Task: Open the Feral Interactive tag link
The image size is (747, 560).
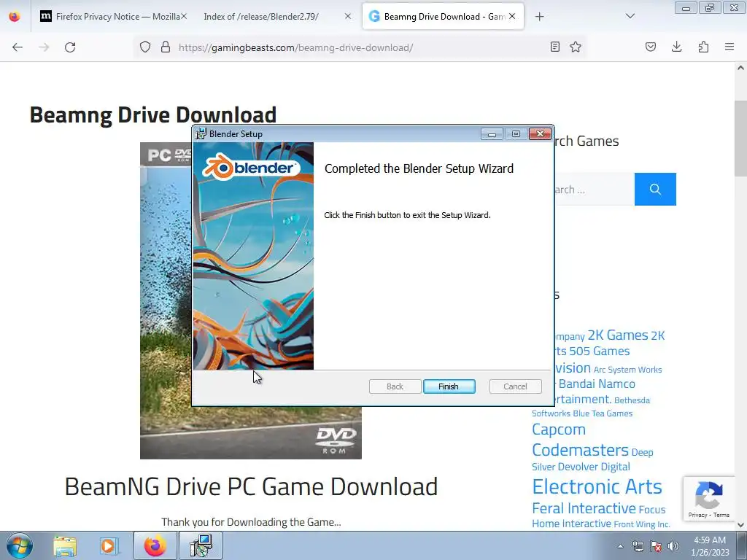Action: [x=584, y=508]
